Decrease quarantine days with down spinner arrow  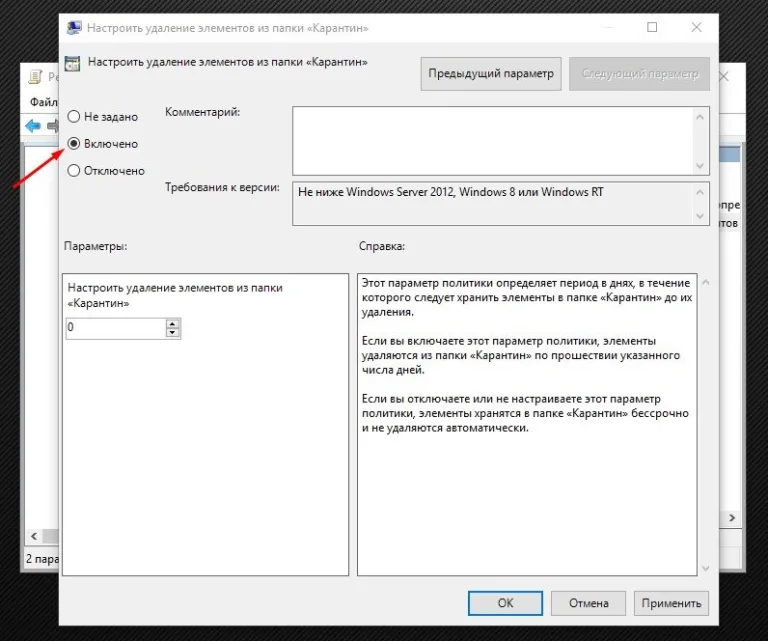pos(172,333)
